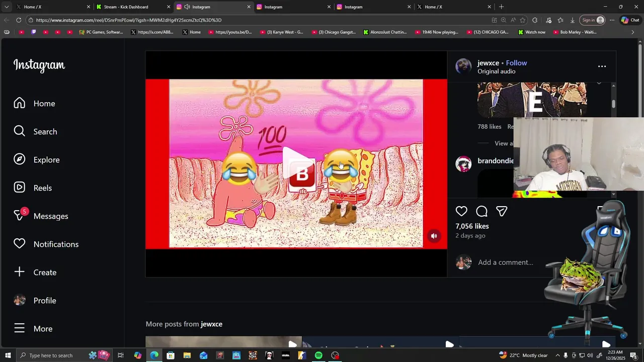The height and width of the screenshot is (362, 644).
Task: Click the 2 days ago timestamp
Action: (470, 236)
